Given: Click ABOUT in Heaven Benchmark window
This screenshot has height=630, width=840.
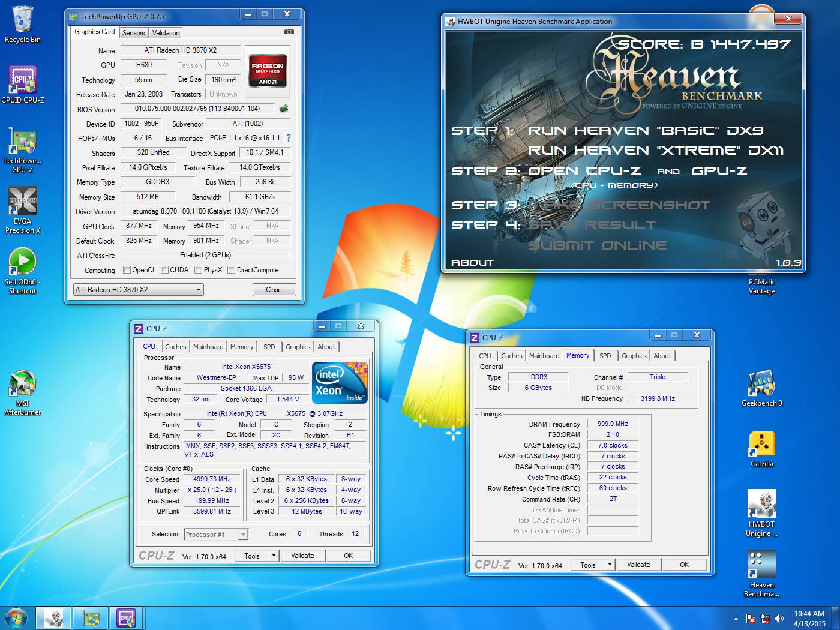Looking at the screenshot, I should coord(472,263).
